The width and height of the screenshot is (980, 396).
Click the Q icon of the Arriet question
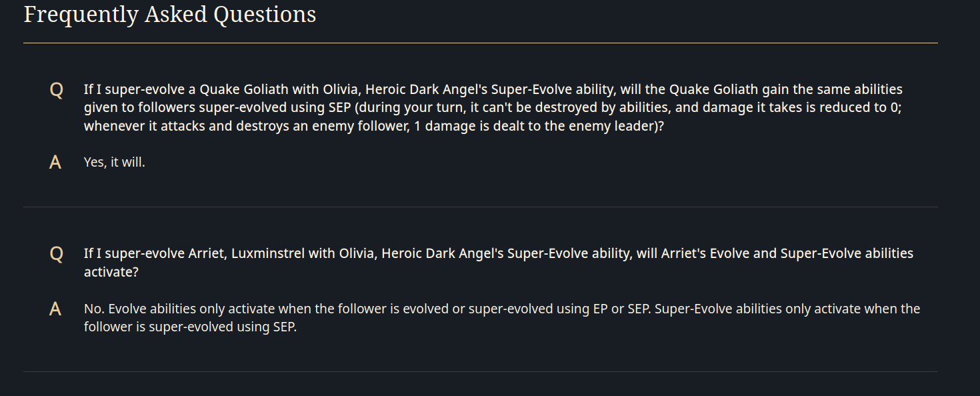tap(57, 254)
